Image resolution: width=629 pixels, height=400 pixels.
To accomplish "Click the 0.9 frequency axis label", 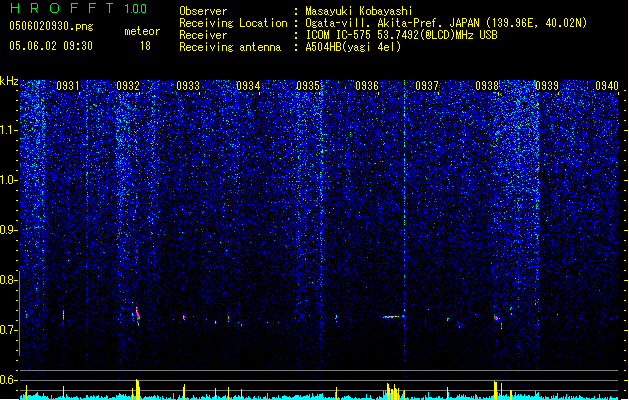I will (8, 230).
